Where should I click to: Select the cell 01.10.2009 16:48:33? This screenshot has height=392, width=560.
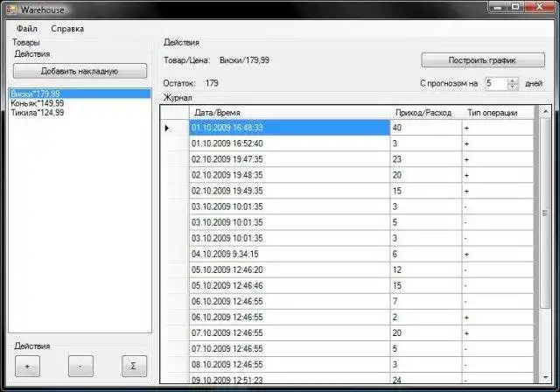coord(290,128)
